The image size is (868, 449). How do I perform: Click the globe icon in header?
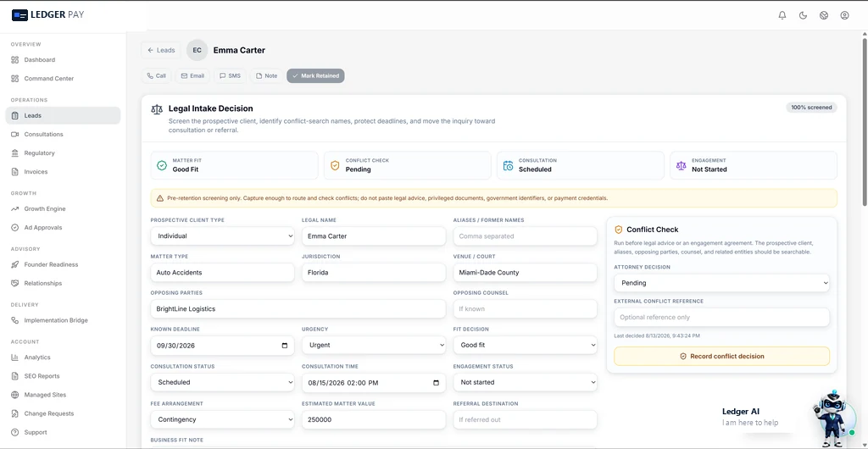coord(824,15)
